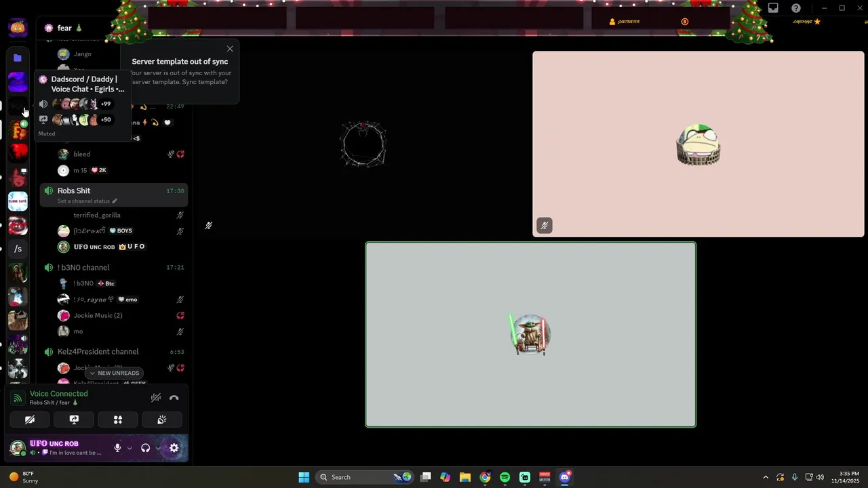Expand microphone input options chevron
Image resolution: width=868 pixels, height=488 pixels.
[x=130, y=448]
